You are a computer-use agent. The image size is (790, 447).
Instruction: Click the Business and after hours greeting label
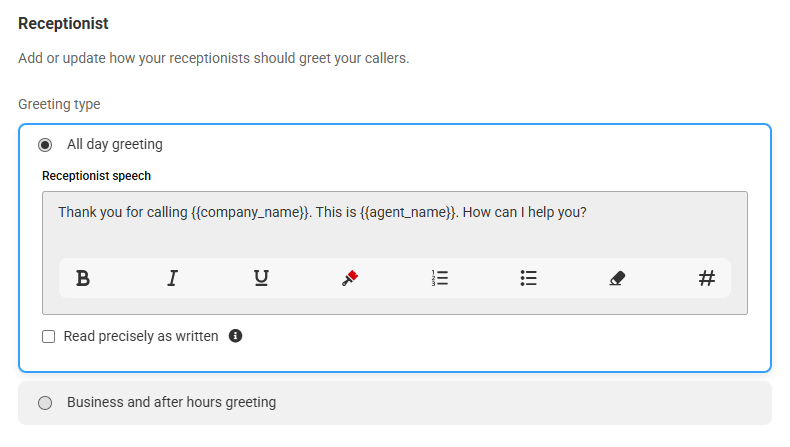coord(171,402)
